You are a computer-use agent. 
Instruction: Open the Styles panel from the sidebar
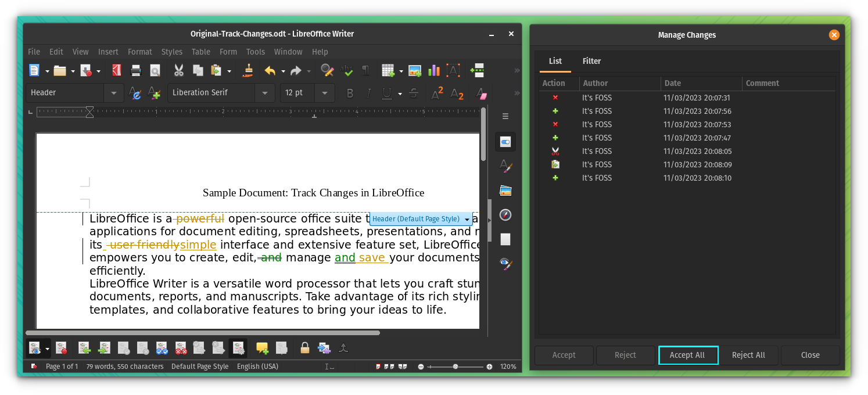[x=505, y=166]
